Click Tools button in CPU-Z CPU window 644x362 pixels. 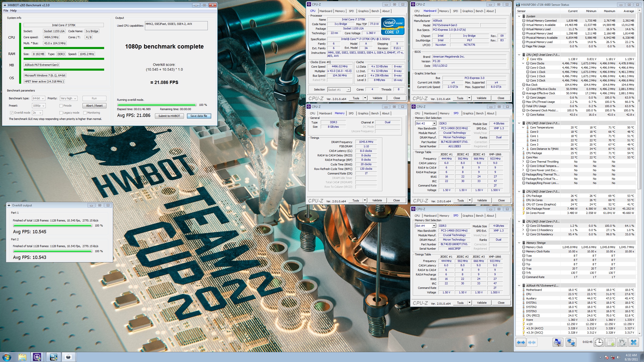pos(356,98)
